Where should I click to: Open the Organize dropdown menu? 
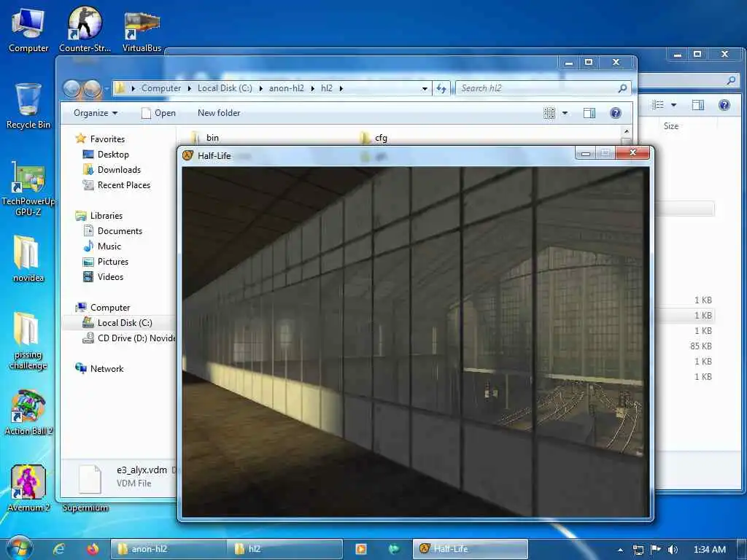96,113
